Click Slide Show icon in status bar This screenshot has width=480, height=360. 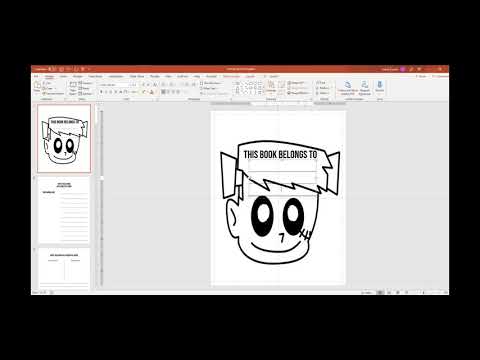(406, 292)
